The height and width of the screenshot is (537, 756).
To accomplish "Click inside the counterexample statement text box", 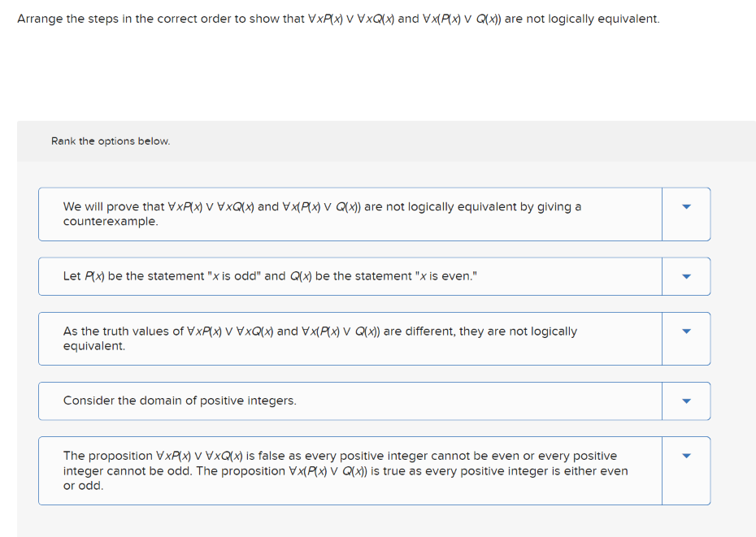I will coord(350,214).
